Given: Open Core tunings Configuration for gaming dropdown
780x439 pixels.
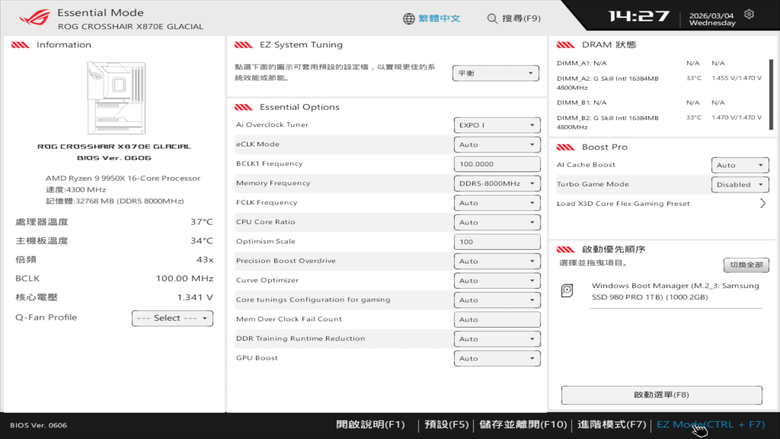Looking at the screenshot, I should (497, 300).
